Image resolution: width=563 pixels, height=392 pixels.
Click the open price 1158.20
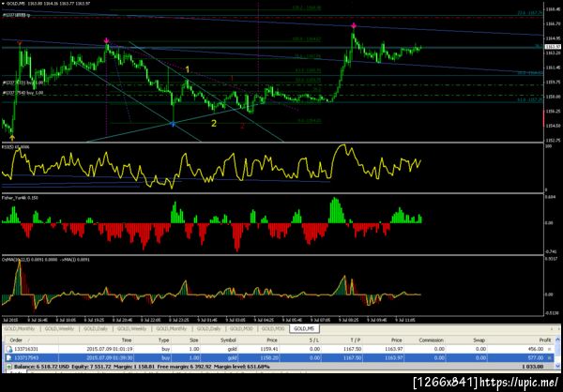point(269,357)
